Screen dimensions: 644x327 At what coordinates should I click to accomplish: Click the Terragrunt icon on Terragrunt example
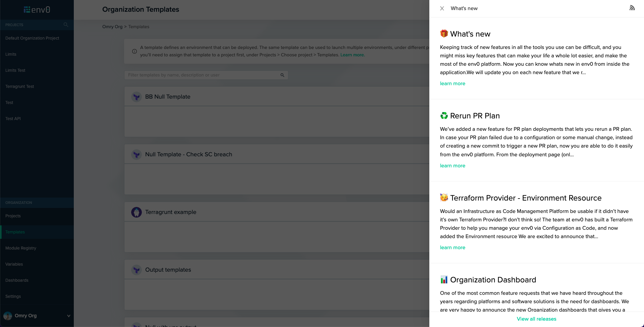tap(137, 212)
